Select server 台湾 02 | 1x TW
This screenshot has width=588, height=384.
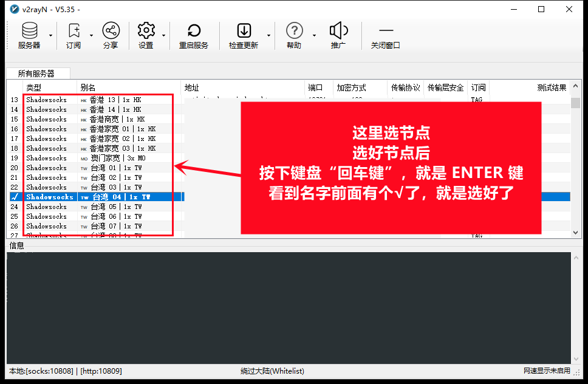point(111,178)
